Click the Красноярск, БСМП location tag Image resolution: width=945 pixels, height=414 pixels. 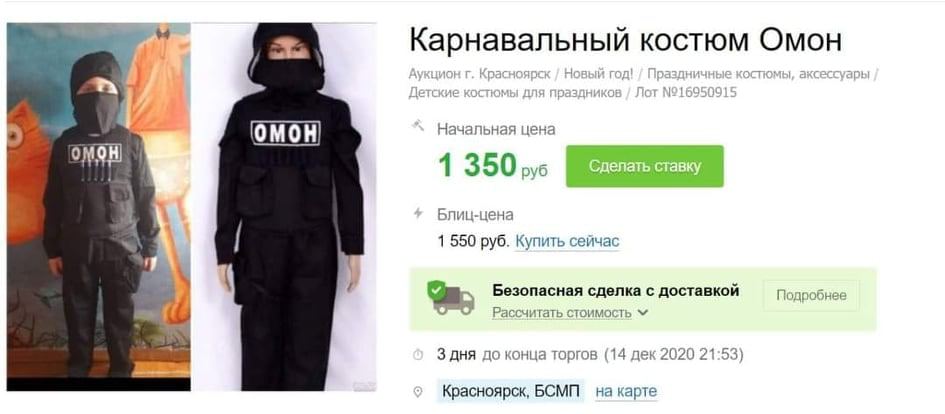511,392
